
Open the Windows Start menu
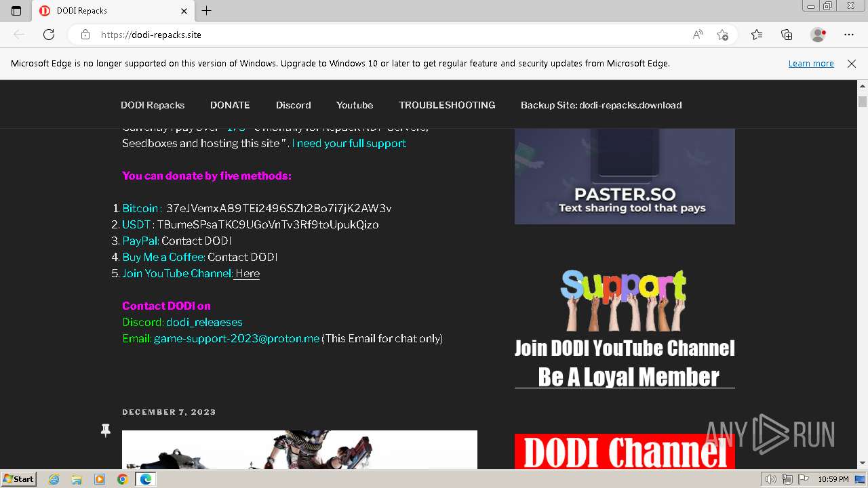(19, 479)
